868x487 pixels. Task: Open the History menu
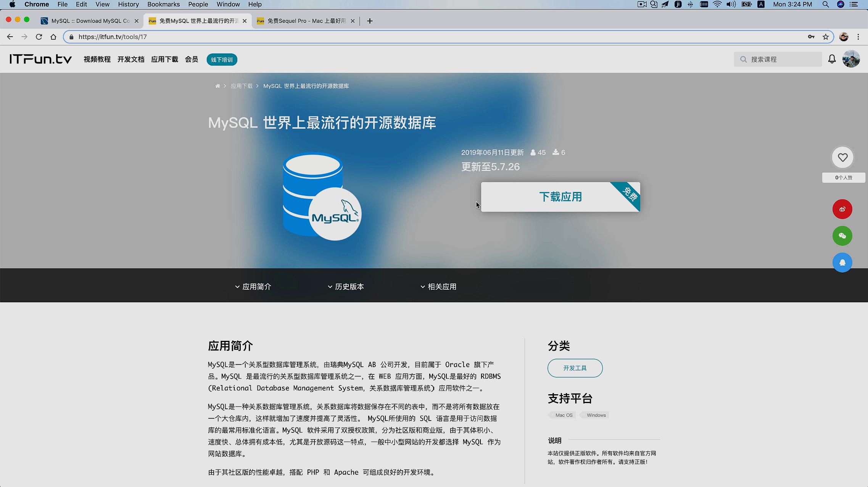tap(128, 5)
